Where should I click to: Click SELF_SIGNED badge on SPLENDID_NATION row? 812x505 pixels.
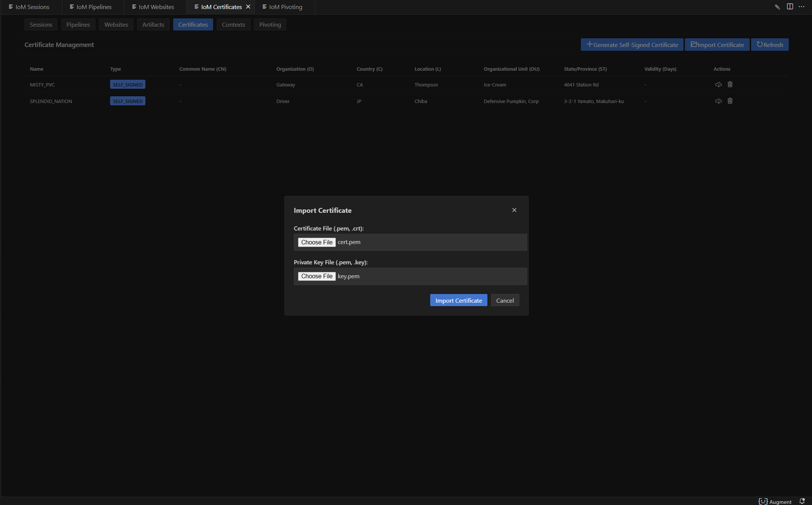(x=128, y=101)
